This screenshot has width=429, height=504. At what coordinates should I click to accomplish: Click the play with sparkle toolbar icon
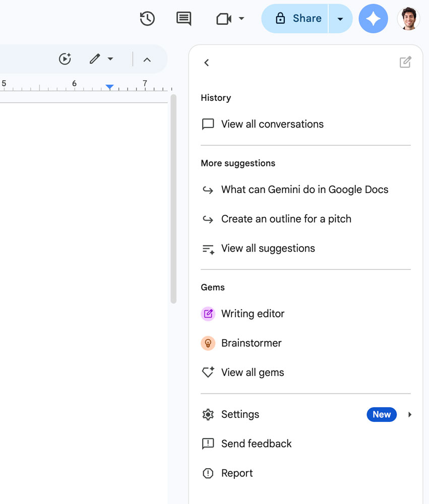[x=65, y=59]
